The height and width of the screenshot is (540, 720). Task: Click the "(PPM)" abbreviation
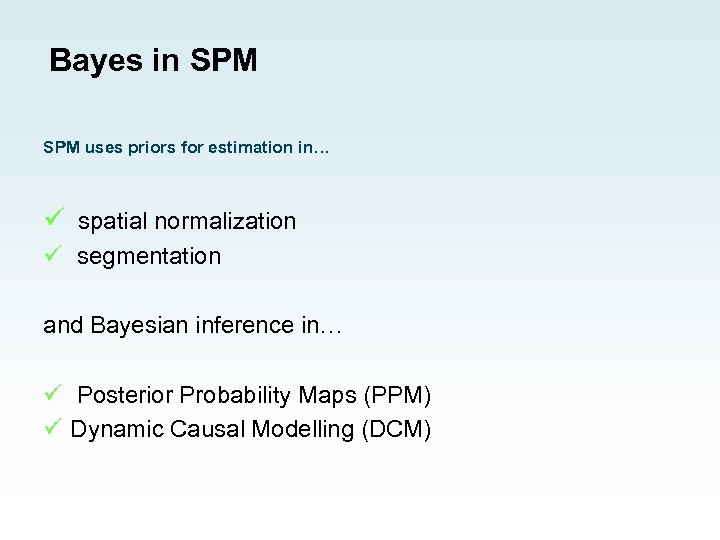coord(398,396)
